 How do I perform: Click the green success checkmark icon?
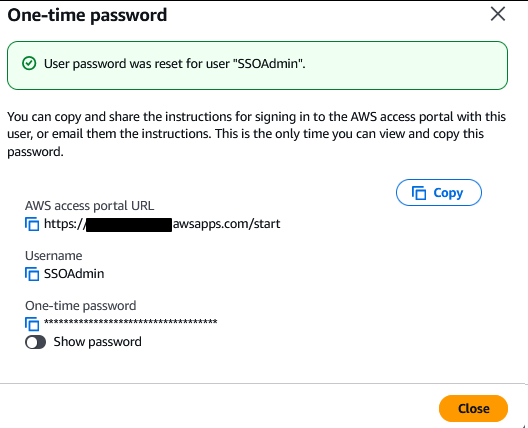tap(29, 63)
